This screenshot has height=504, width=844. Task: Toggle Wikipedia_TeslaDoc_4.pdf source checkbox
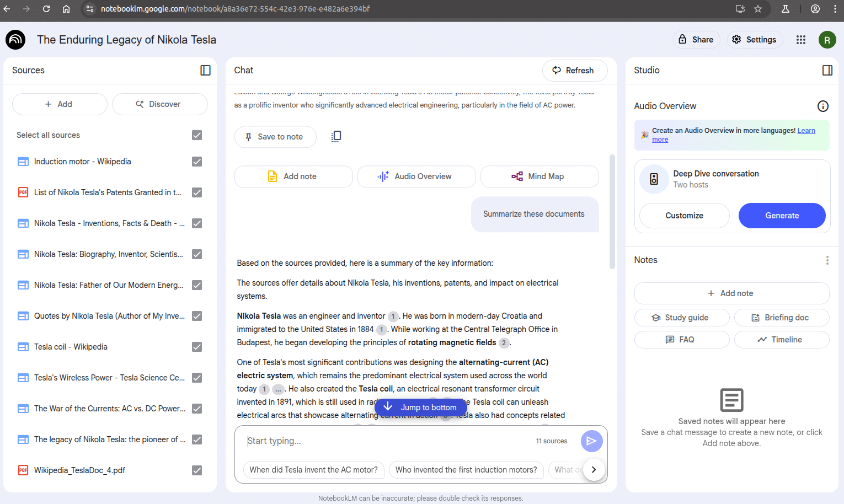(x=197, y=470)
